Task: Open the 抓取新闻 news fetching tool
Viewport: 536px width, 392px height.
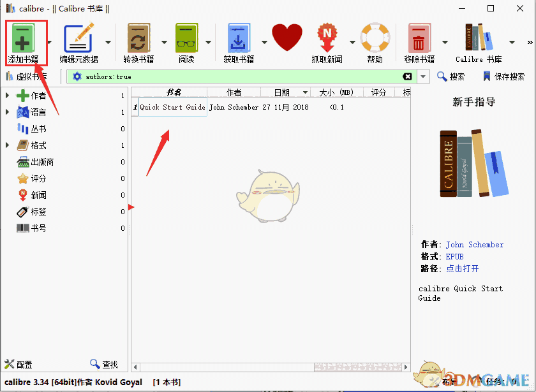Action: point(328,38)
